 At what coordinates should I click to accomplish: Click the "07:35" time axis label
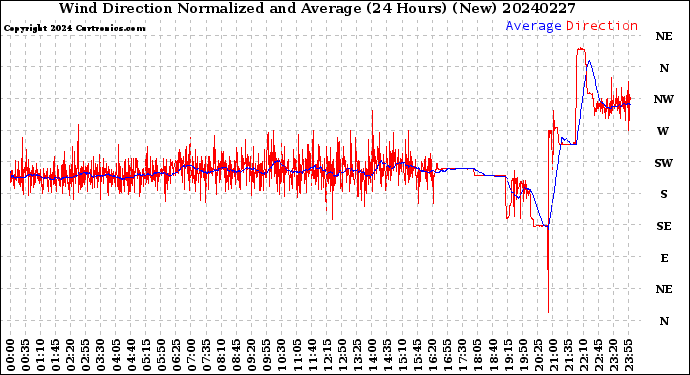tap(207, 355)
